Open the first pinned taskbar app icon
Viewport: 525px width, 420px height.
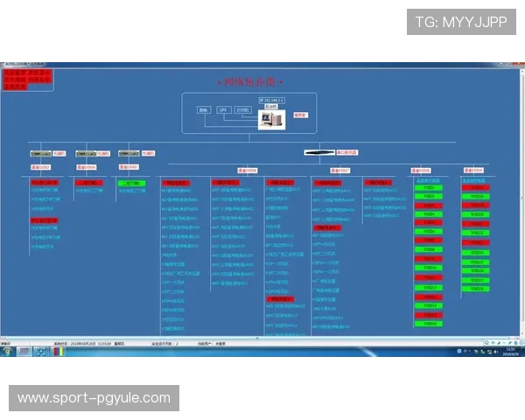pos(24,352)
